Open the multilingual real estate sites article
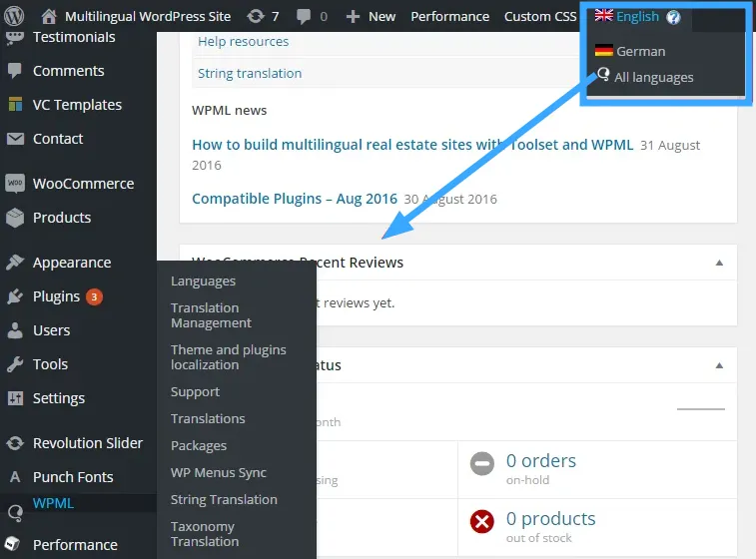The image size is (756, 559). [412, 145]
